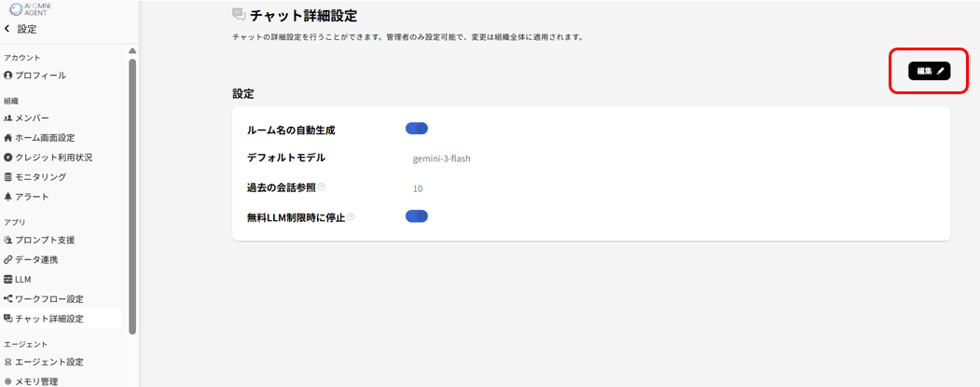Click the profile icon in the sidebar
This screenshot has width=980, height=387.
(x=8, y=75)
